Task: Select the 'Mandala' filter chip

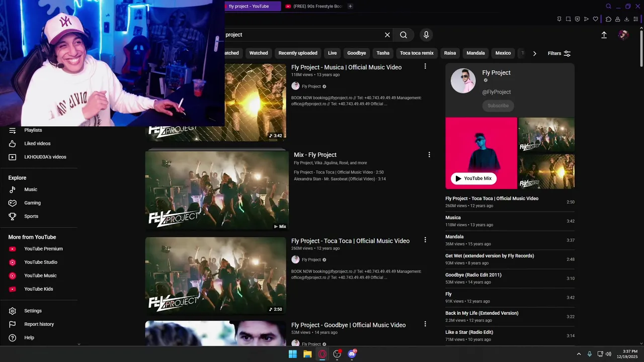Action: tap(475, 53)
